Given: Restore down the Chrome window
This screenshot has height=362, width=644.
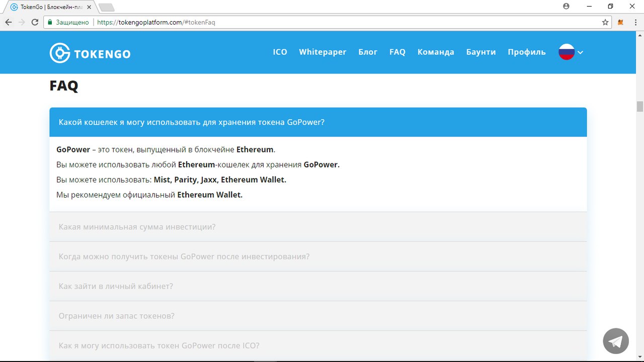Looking at the screenshot, I should pos(610,6).
